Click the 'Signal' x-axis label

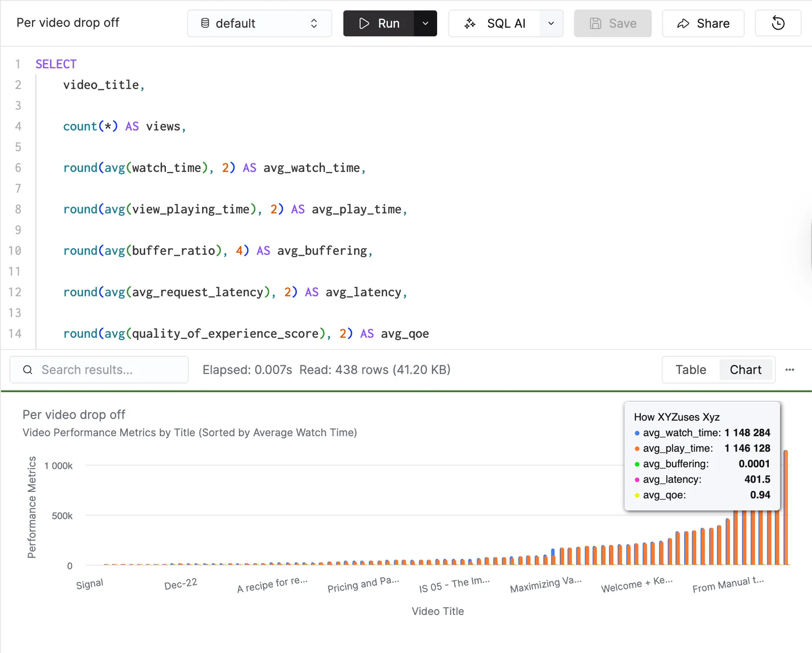(x=90, y=584)
